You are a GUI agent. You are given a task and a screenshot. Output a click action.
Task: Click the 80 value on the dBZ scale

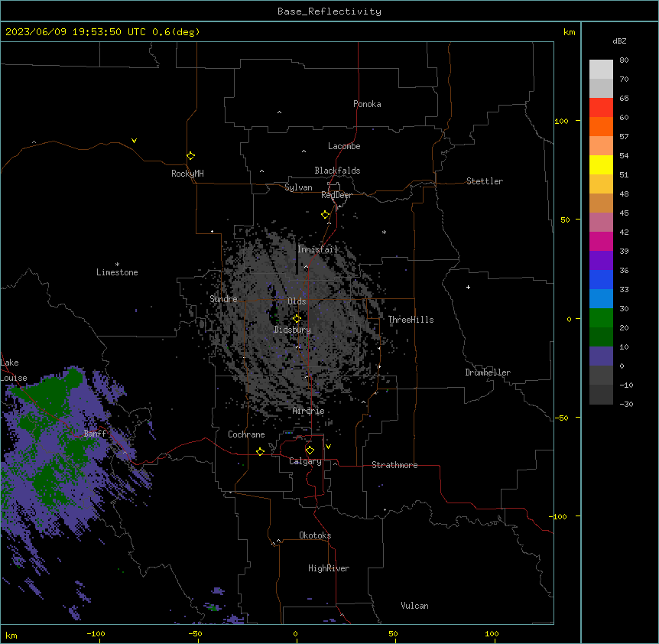point(624,60)
